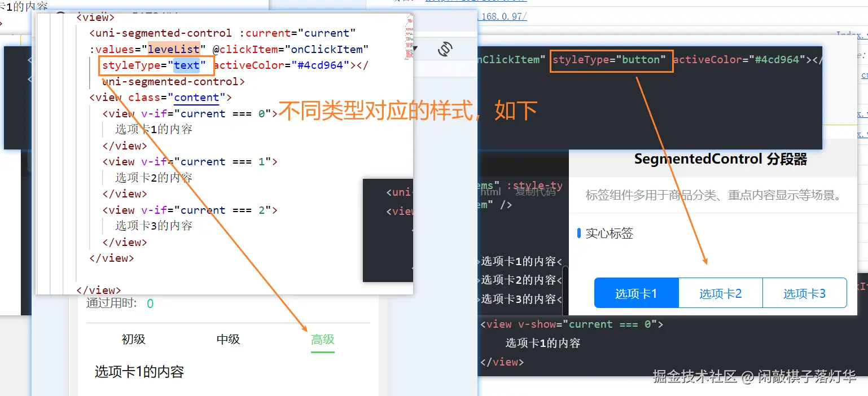Select the green 高级 tab
Image resolution: width=868 pixels, height=396 pixels.
323,340
